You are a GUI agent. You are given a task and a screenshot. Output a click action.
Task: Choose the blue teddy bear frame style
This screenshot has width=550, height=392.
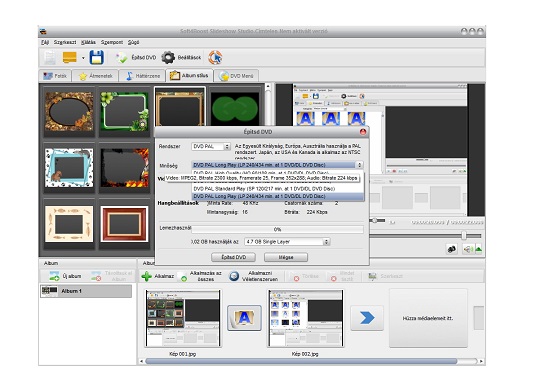point(69,168)
